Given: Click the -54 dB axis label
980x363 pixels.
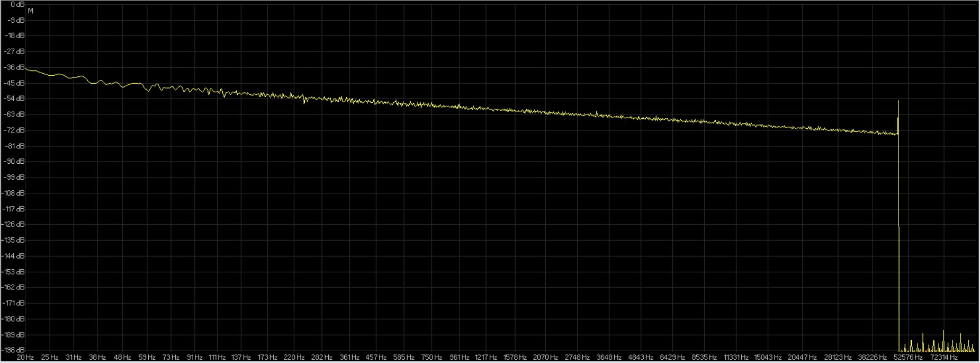Looking at the screenshot, I should (x=14, y=99).
